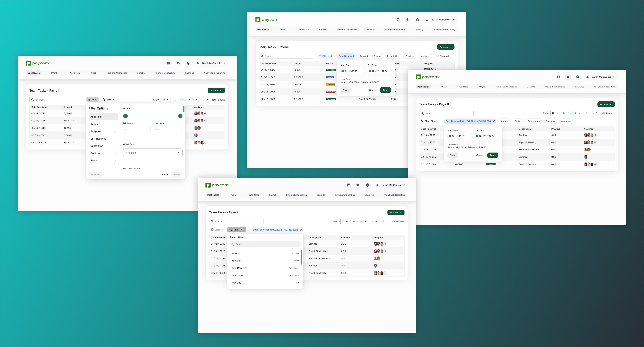Open Analytics & Reporting tab in Clear Filters window
This screenshot has height=347, width=644.
[604, 87]
